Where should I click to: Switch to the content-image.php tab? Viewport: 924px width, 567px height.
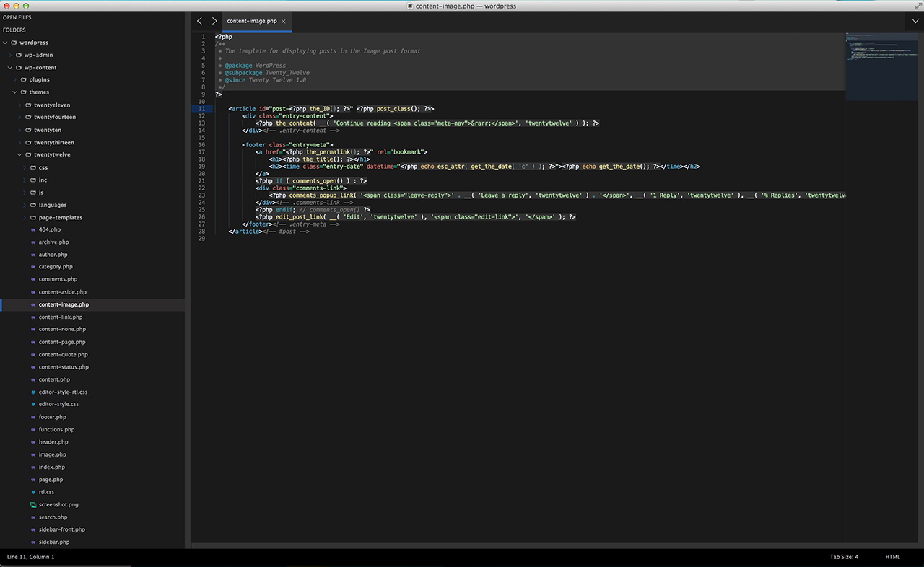[252, 21]
